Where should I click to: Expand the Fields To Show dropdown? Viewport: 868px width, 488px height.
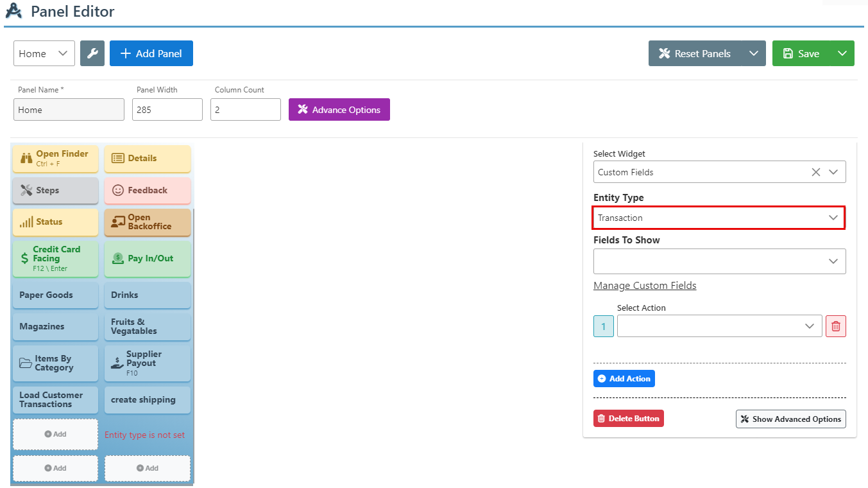point(719,261)
